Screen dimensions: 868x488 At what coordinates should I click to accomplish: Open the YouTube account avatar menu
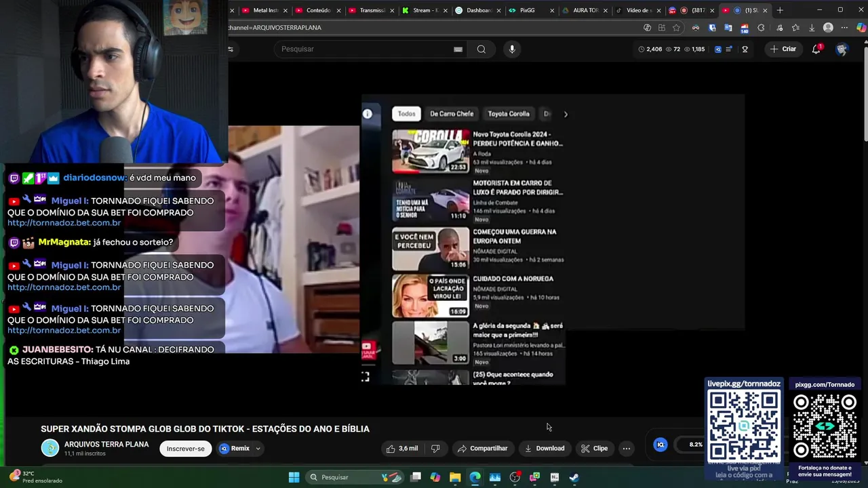tap(842, 49)
